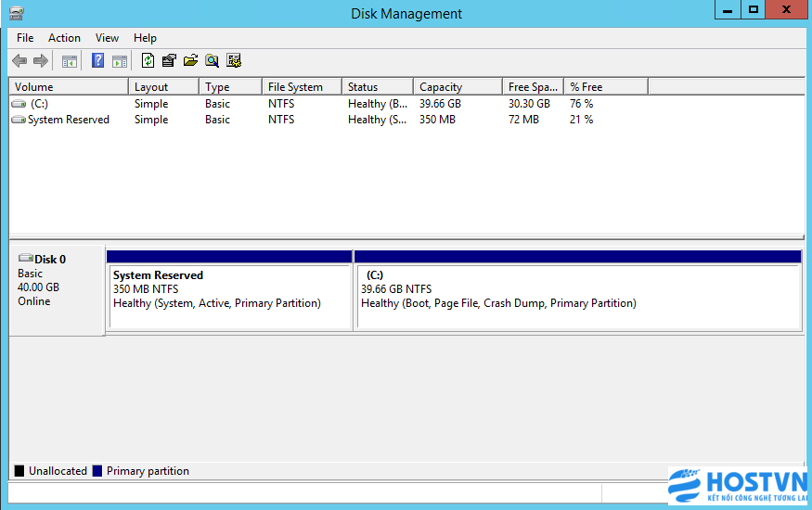The height and width of the screenshot is (510, 812).
Task: Click the Unallocated legend label
Action: 58,471
